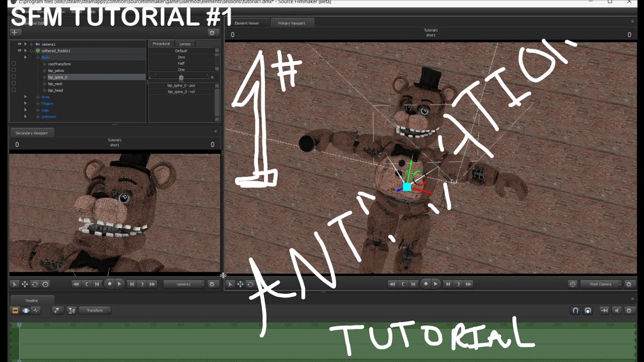Switch to the Graph Editor mode icon
644x362 pixels.
pyautogui.click(x=36, y=311)
